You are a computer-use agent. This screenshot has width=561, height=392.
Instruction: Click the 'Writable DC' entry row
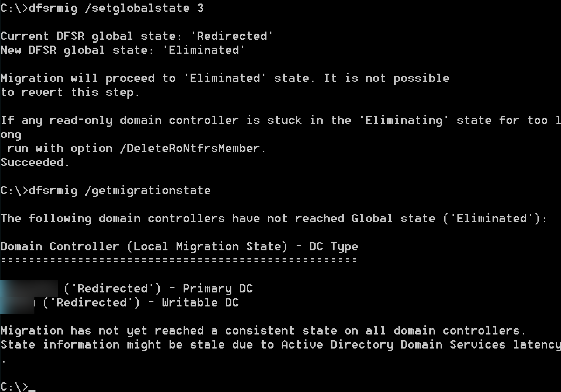(119, 303)
